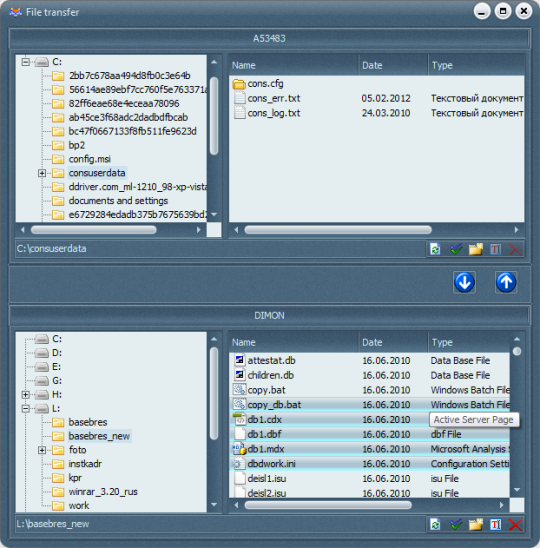Select the instkadr folder

85,464
